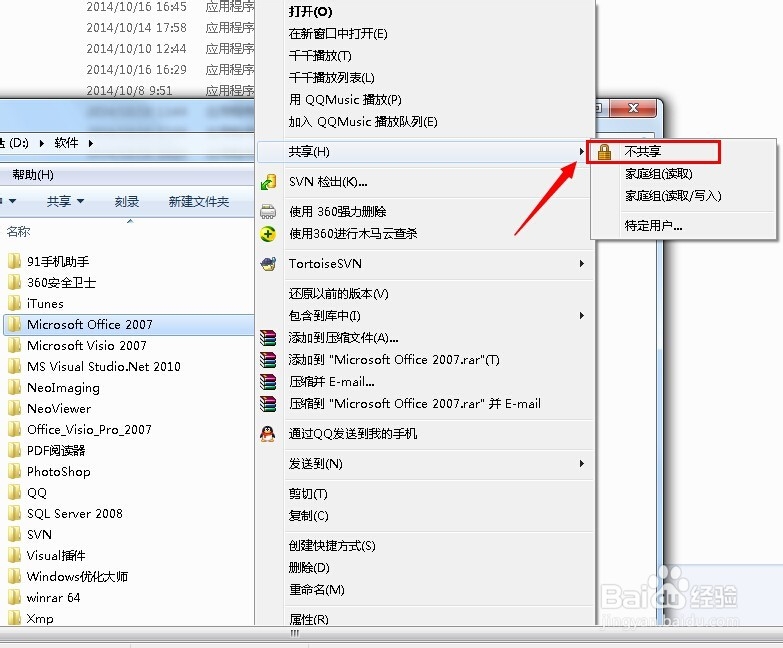Click WinRAR icon beside 添加到 Microsoft Office 2007.rar
The width and height of the screenshot is (783, 648).
tap(268, 360)
